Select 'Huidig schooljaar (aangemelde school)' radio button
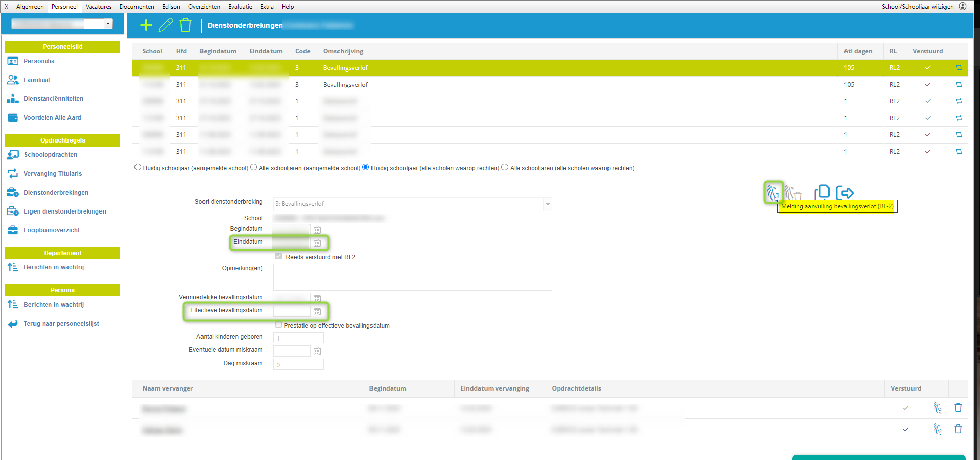This screenshot has width=980, height=460. point(138,168)
